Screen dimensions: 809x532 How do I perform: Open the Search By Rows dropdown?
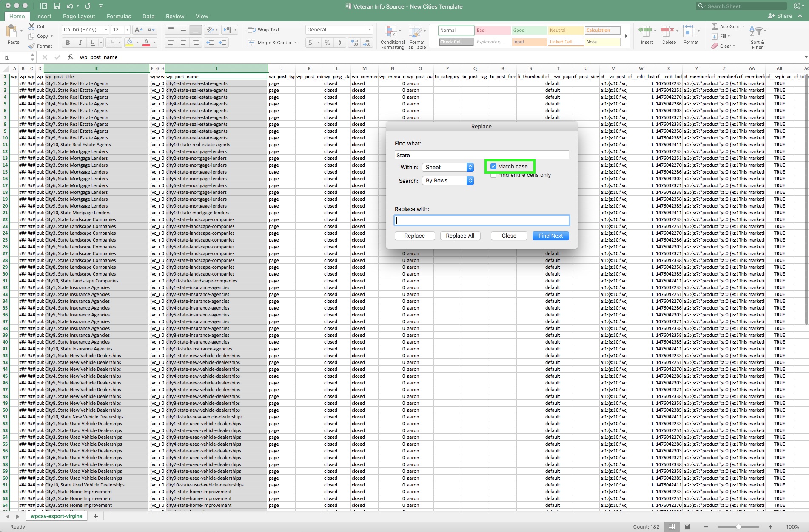pos(448,181)
